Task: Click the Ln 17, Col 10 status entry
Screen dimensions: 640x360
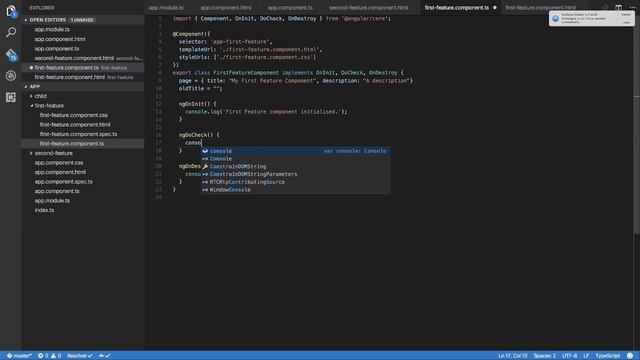Action: click(512, 356)
